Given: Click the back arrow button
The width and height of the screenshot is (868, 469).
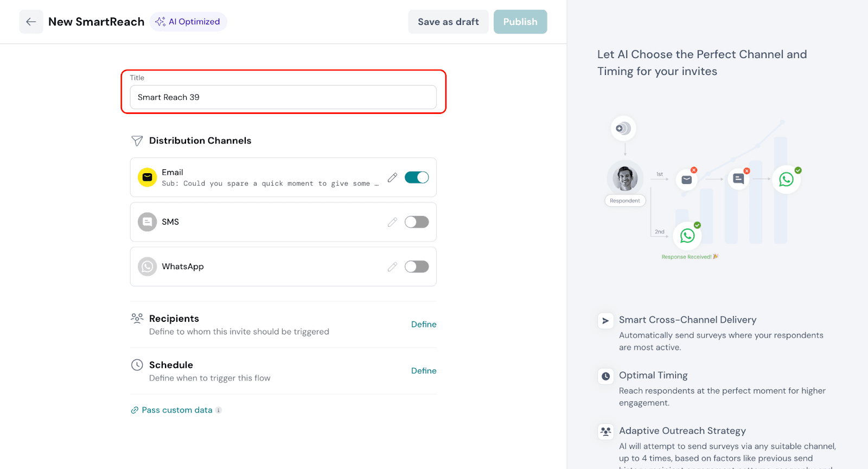Looking at the screenshot, I should [31, 22].
